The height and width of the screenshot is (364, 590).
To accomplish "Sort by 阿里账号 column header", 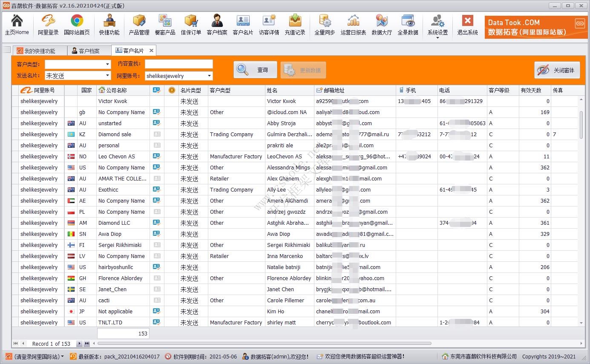I will tap(42, 90).
